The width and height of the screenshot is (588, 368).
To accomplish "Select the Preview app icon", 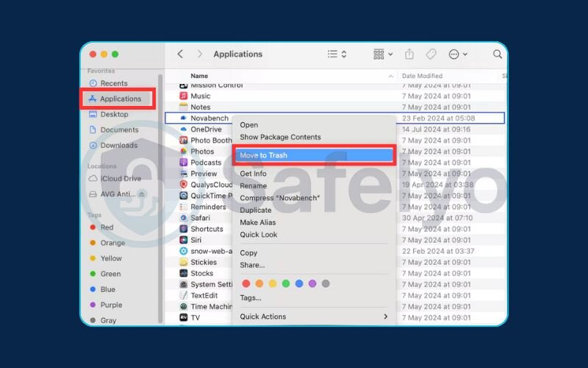I will pos(183,174).
